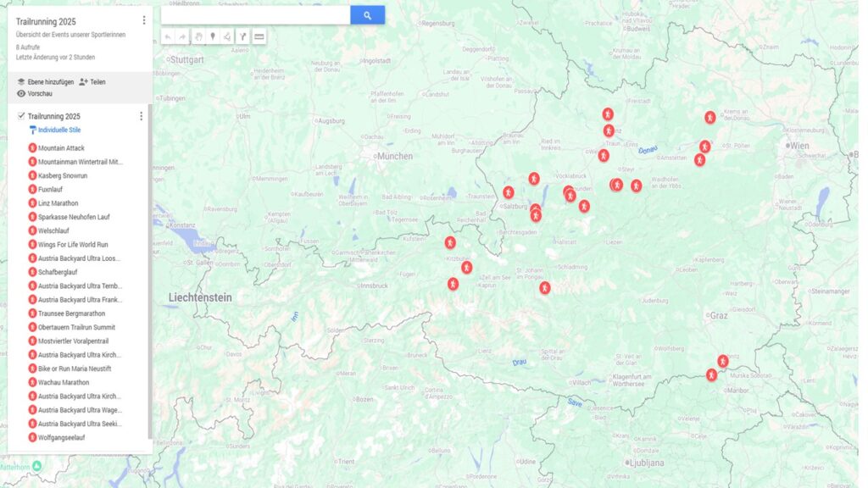Image resolution: width=868 pixels, height=488 pixels.
Task: Click Ebene hinzufügen to add layer
Action: 45,82
